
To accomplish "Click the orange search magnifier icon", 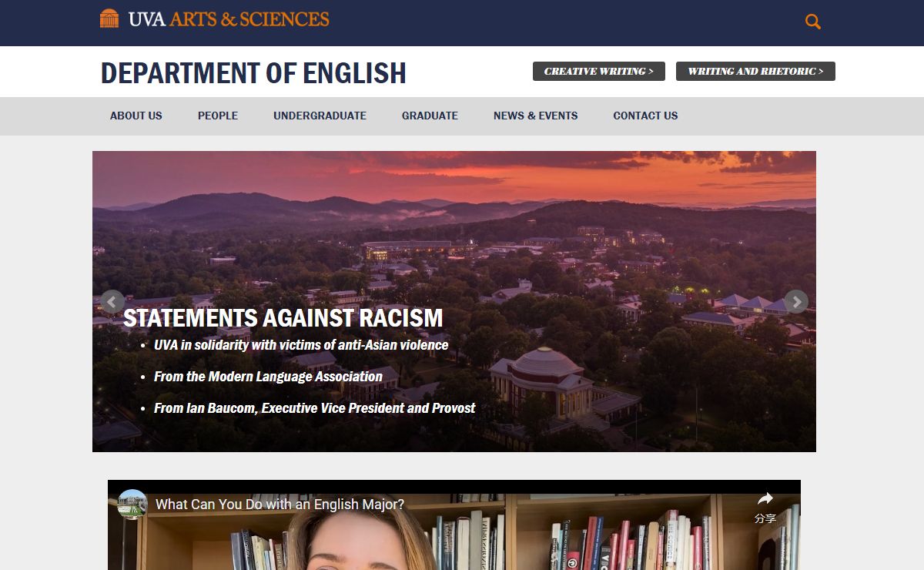I will click(813, 22).
